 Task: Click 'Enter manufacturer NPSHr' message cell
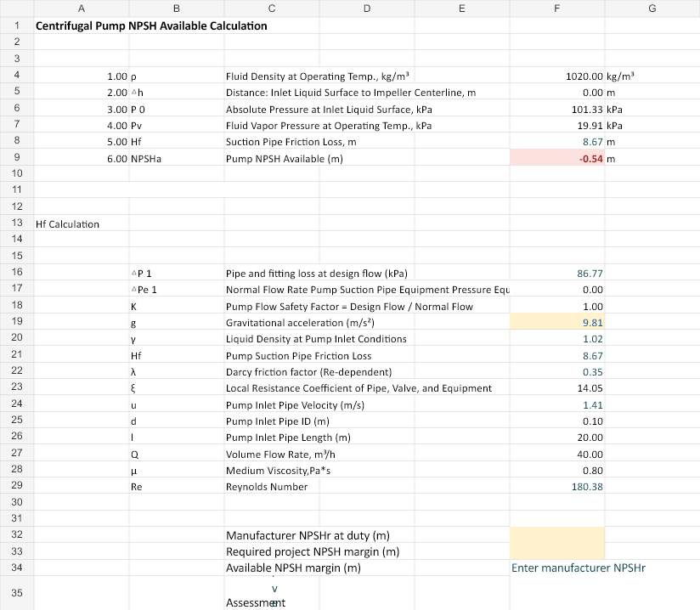(x=579, y=568)
